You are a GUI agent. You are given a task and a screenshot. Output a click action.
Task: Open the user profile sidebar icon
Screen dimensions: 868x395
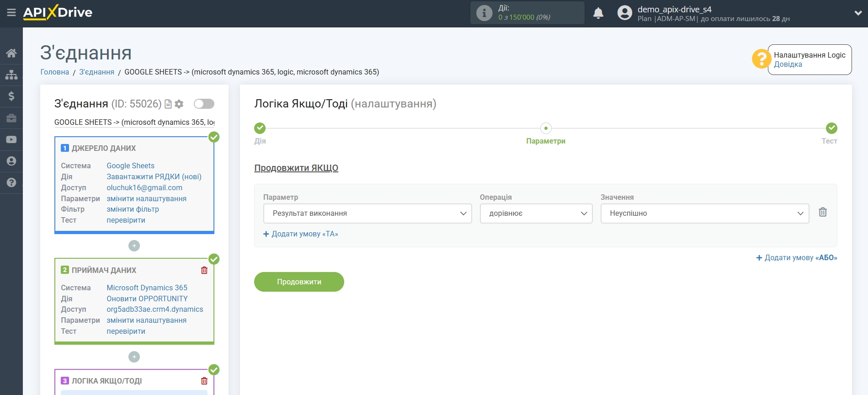pyautogui.click(x=11, y=161)
